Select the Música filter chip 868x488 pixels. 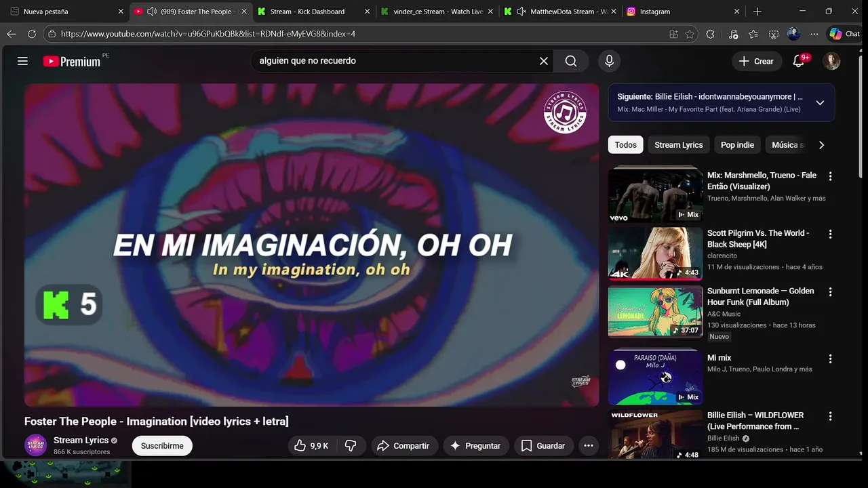(x=787, y=145)
